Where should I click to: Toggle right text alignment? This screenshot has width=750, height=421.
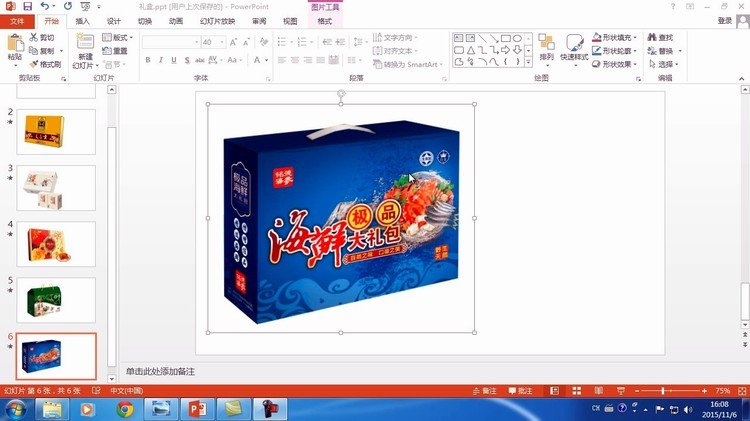308,60
